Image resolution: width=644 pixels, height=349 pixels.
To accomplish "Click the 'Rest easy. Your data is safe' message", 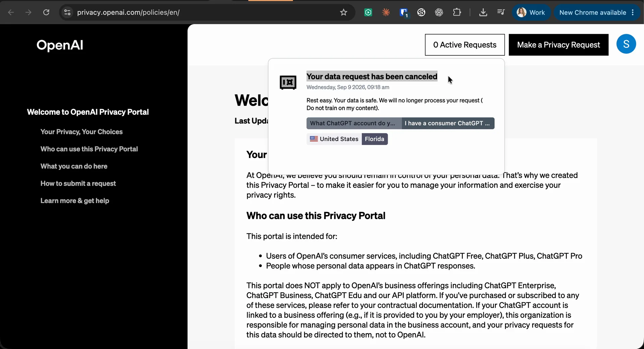I will point(394,104).
